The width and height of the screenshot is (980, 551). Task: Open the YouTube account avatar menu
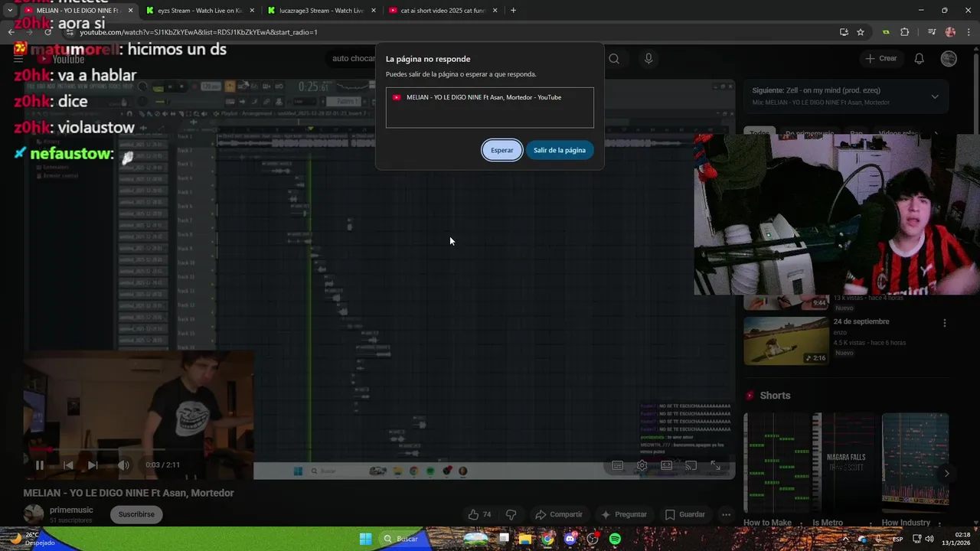[x=949, y=58]
